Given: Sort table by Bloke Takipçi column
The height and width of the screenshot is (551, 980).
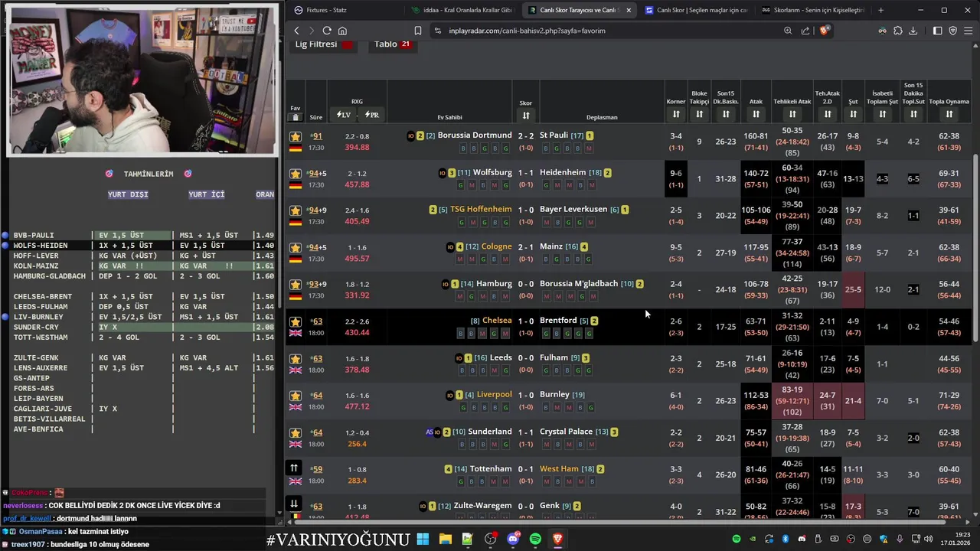Looking at the screenshot, I should (699, 114).
